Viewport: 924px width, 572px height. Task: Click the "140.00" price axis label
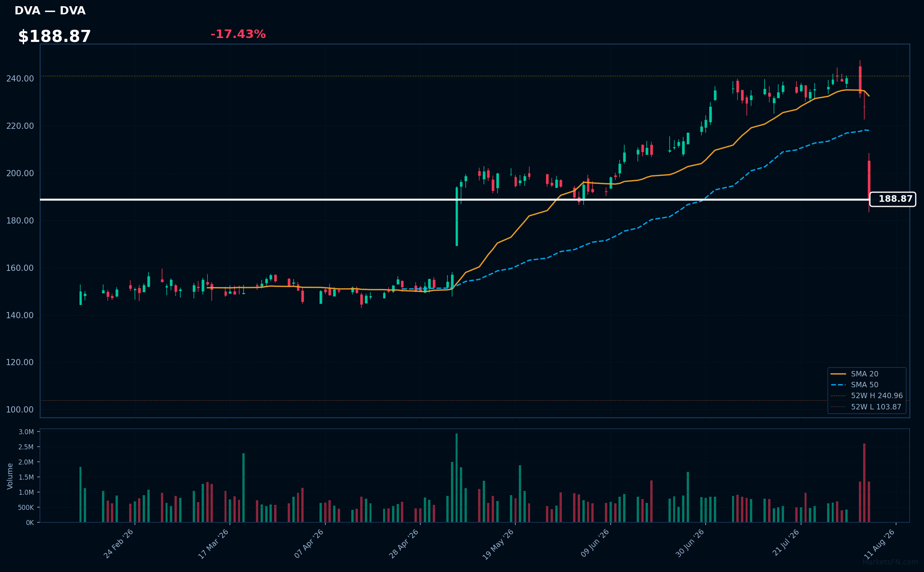[x=20, y=315]
